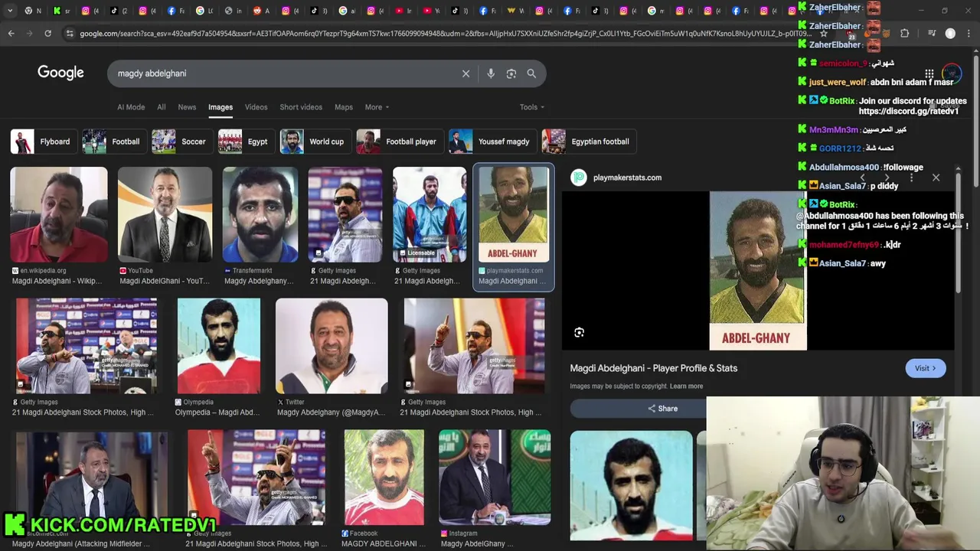Close the image preview panel

(936, 178)
